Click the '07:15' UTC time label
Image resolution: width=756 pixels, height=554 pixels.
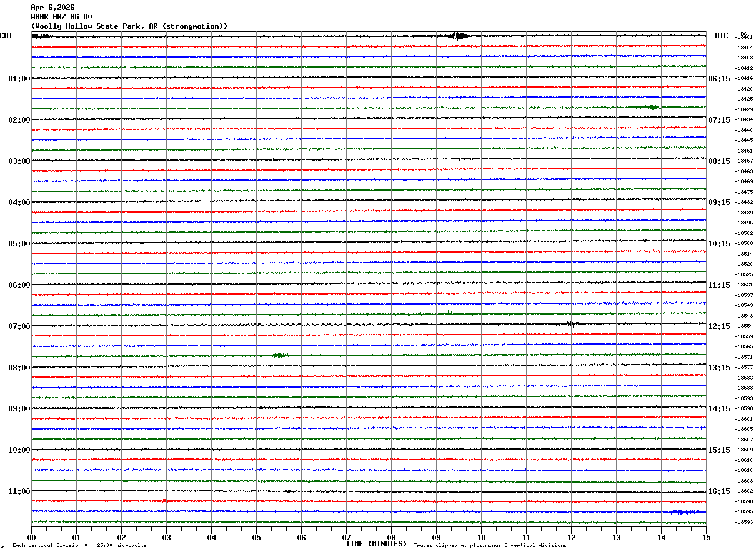click(x=719, y=120)
